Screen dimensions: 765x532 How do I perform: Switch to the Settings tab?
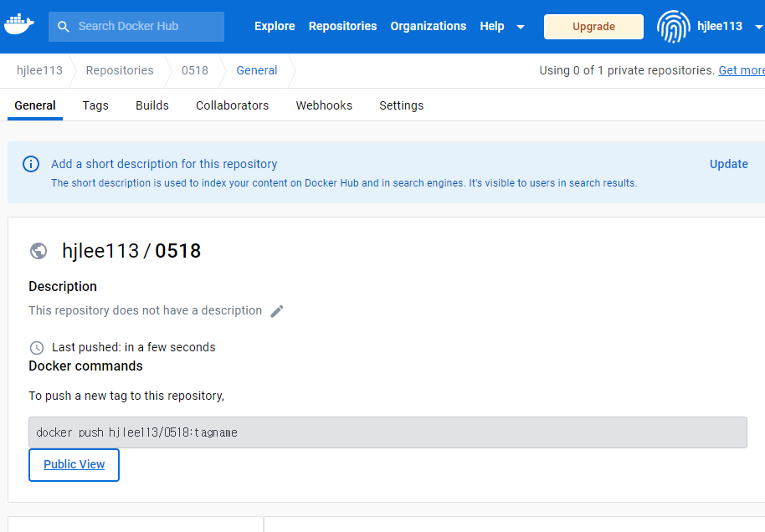click(402, 105)
